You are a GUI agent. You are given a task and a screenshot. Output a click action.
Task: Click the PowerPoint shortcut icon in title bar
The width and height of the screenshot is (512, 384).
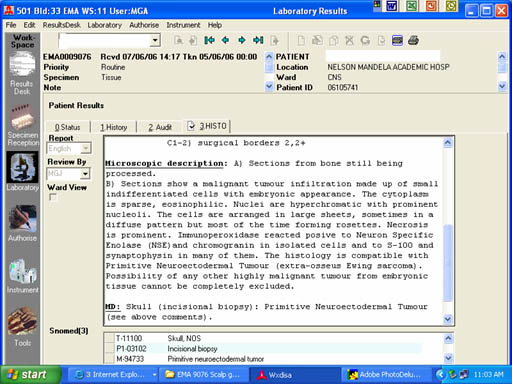click(431, 6)
